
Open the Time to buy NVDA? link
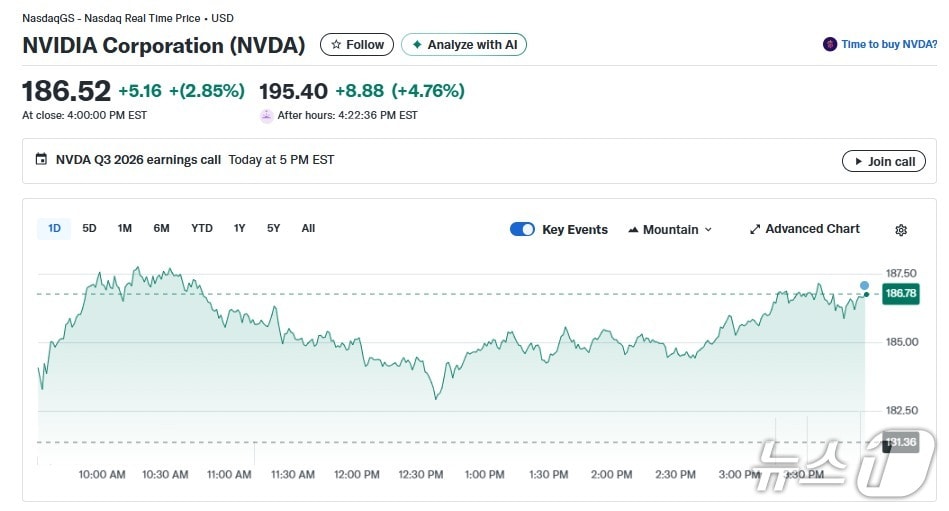[x=889, y=45]
